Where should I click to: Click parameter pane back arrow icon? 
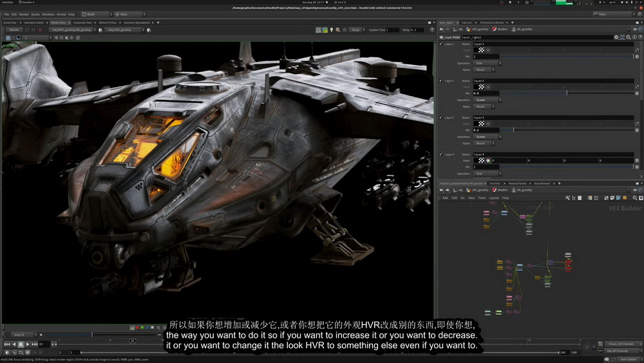click(x=441, y=30)
